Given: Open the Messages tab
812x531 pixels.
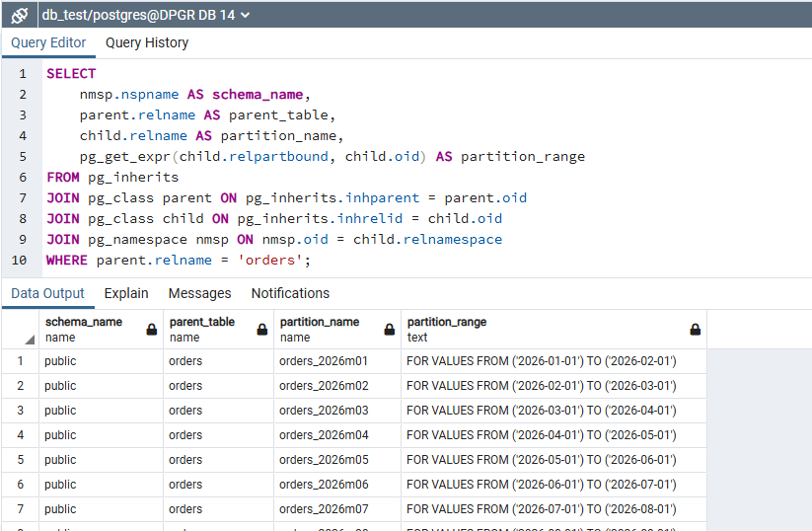Looking at the screenshot, I should pos(200,293).
